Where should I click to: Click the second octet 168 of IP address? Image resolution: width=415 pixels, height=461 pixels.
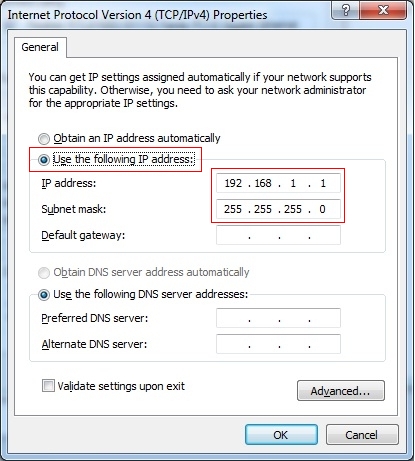point(263,183)
